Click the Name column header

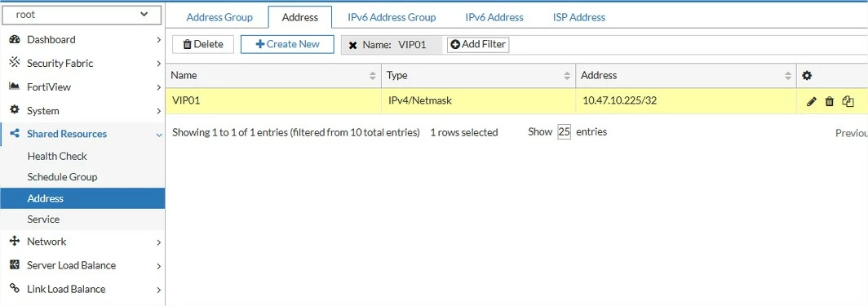tap(273, 76)
